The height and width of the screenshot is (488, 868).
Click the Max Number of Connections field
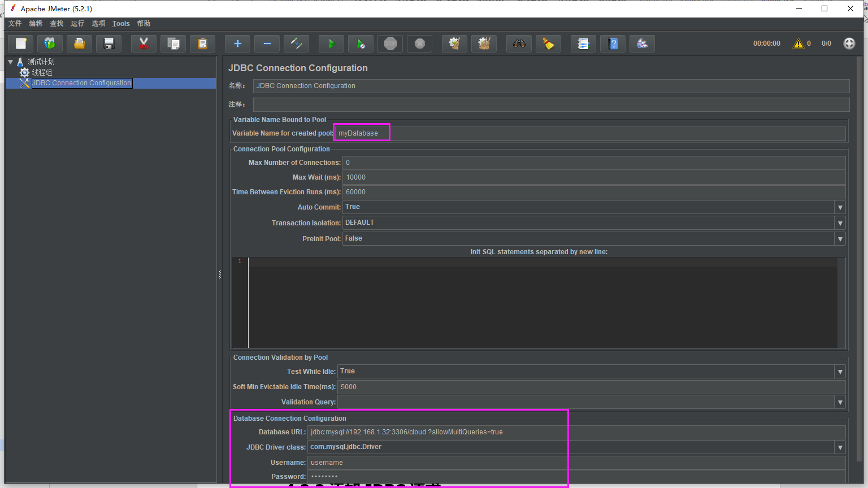594,163
